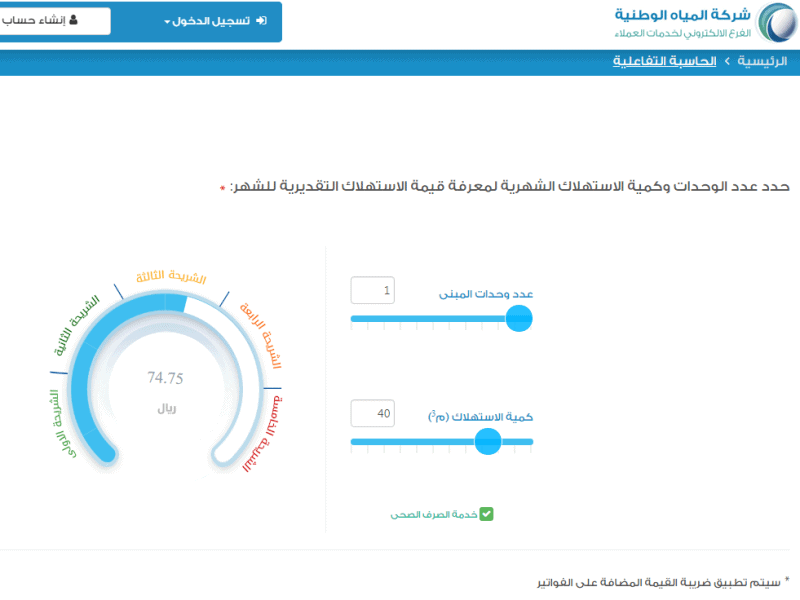Go to الرئيسية breadcrumb link

762,61
